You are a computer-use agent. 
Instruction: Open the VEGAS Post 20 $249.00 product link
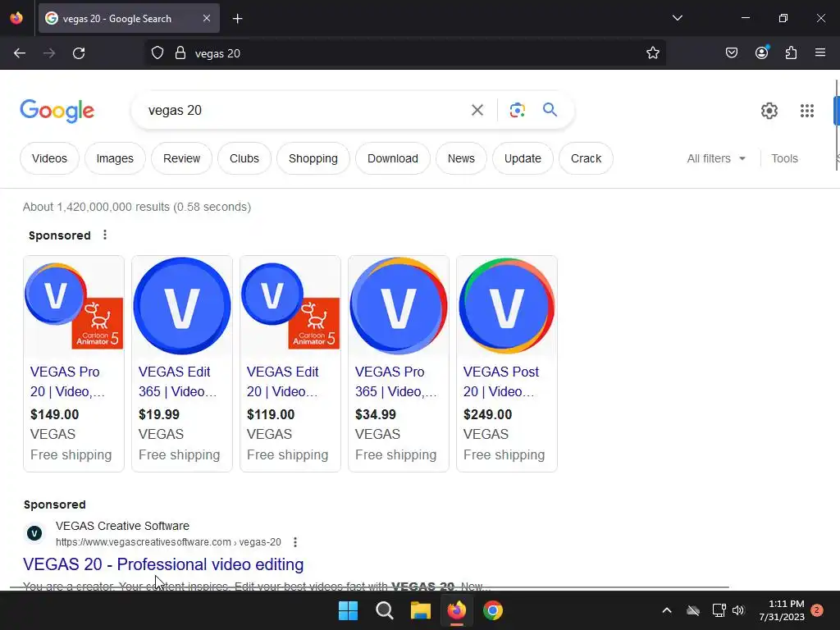click(x=501, y=381)
